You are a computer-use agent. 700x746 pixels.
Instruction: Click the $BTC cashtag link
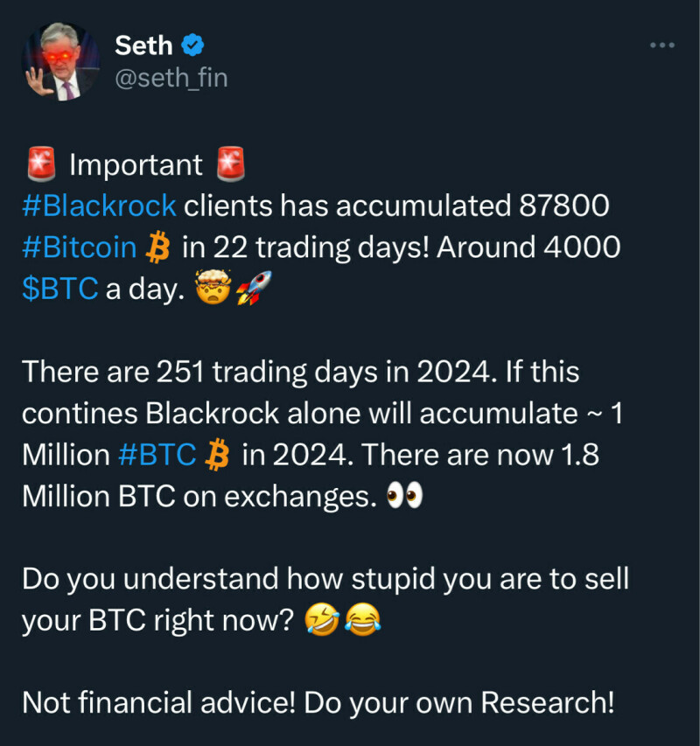59,289
